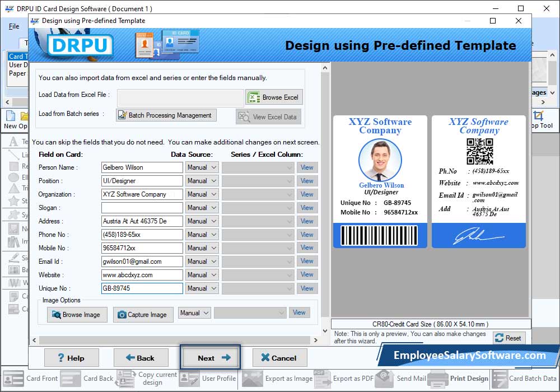The width and height of the screenshot is (560, 392).
Task: Select the Triangle tool in left toolbox
Action: pyautogui.click(x=13, y=188)
